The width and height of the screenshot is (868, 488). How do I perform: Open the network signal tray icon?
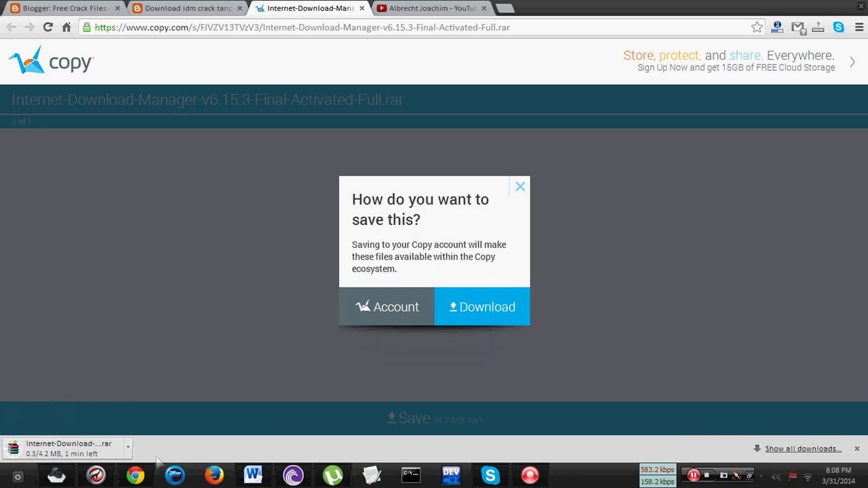coord(807,477)
